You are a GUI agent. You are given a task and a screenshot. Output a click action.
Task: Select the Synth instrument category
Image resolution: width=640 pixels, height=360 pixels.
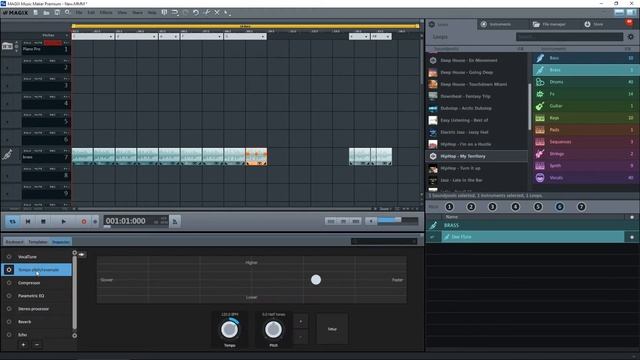586,166
